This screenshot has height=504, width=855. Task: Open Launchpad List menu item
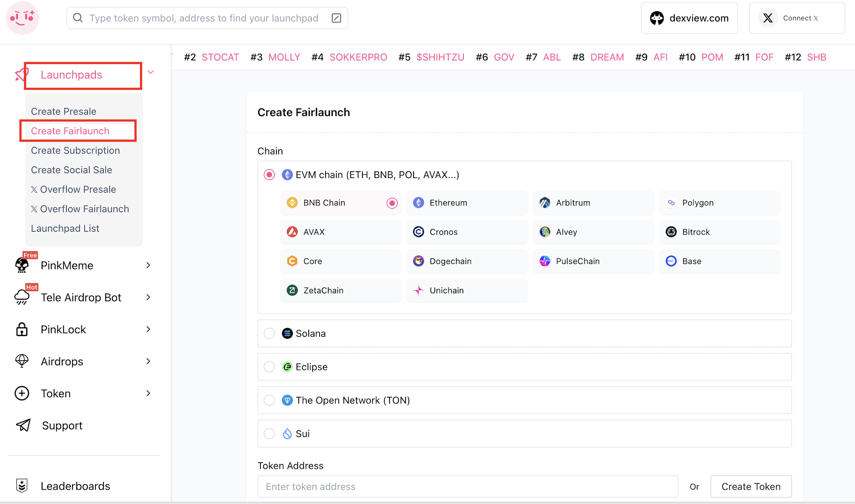65,228
